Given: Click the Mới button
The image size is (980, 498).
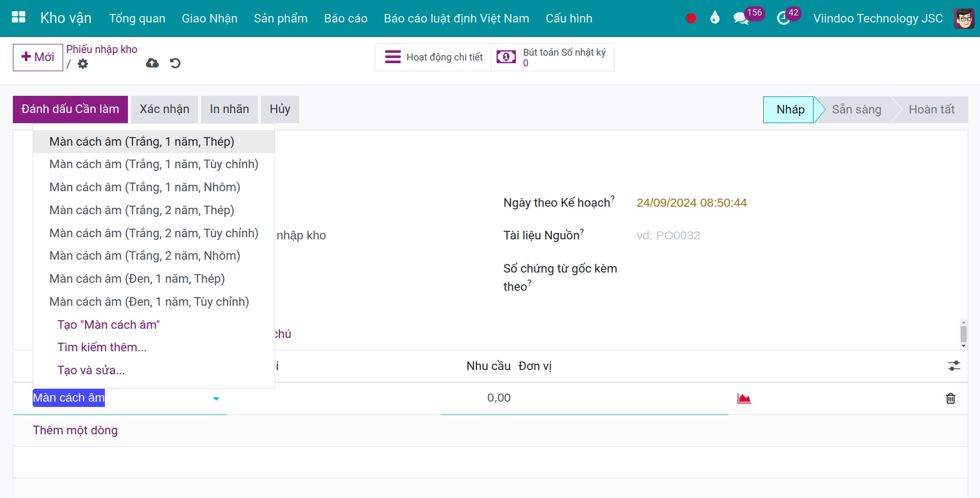Looking at the screenshot, I should click(38, 57).
